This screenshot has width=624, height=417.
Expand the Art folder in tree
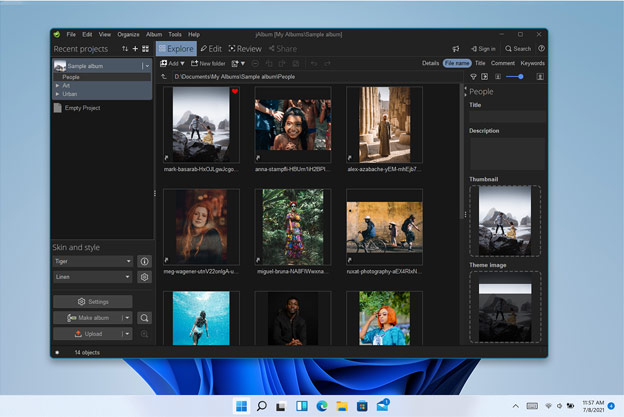[x=57, y=85]
